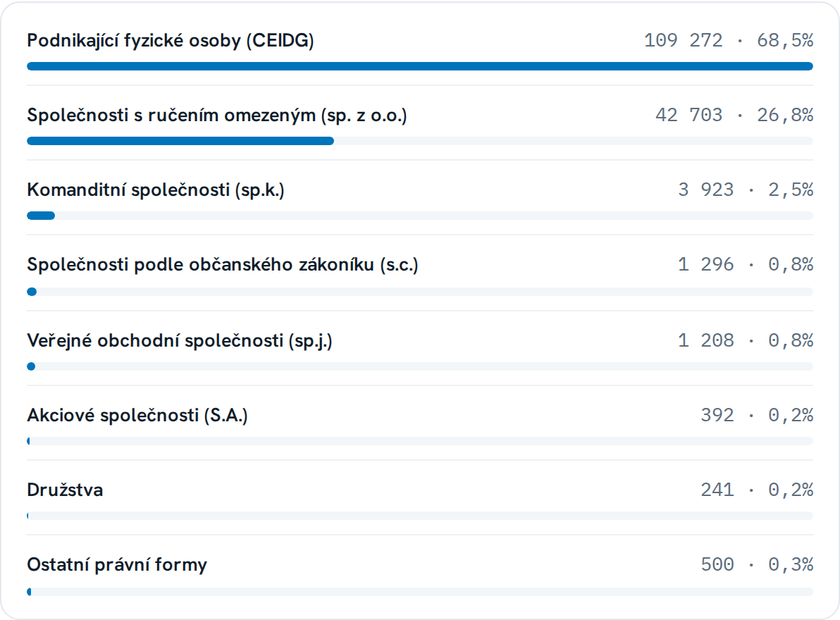Click the progress bar for Akciové společnosti
Screen dimensions: 840x620
pos(420,441)
